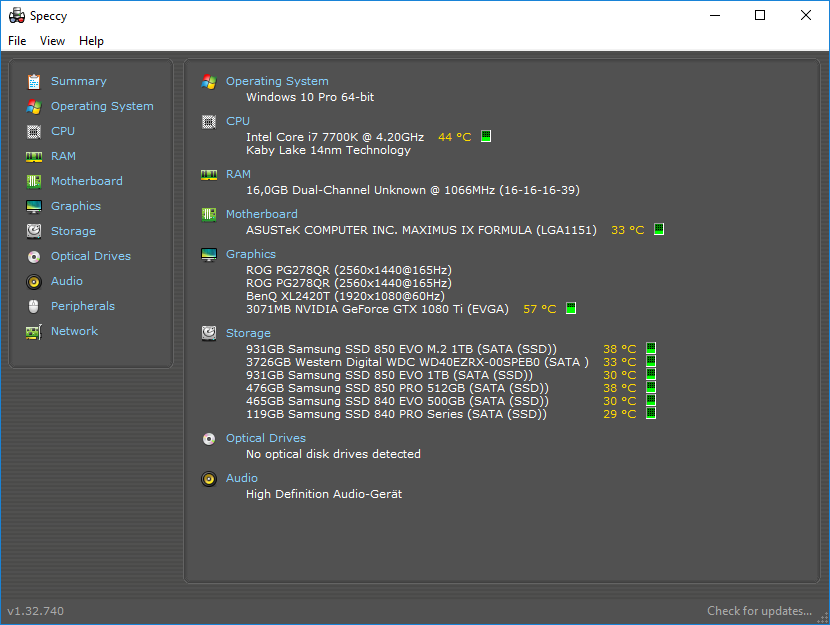Click the Speccy application icon in title bar

click(x=17, y=16)
